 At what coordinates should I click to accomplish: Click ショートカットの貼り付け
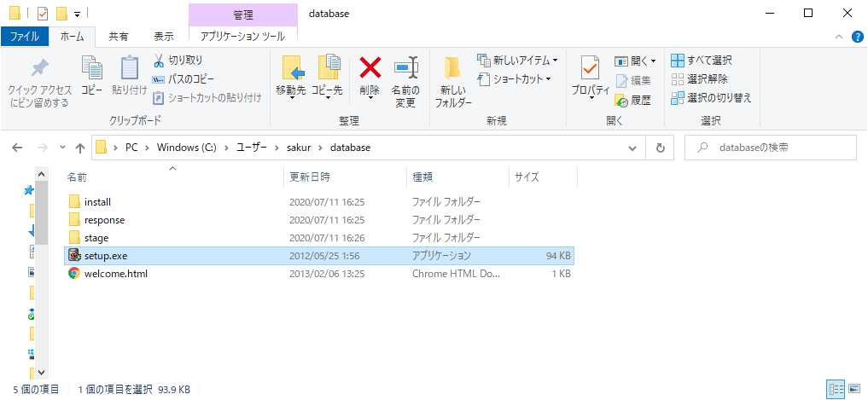click(207, 98)
